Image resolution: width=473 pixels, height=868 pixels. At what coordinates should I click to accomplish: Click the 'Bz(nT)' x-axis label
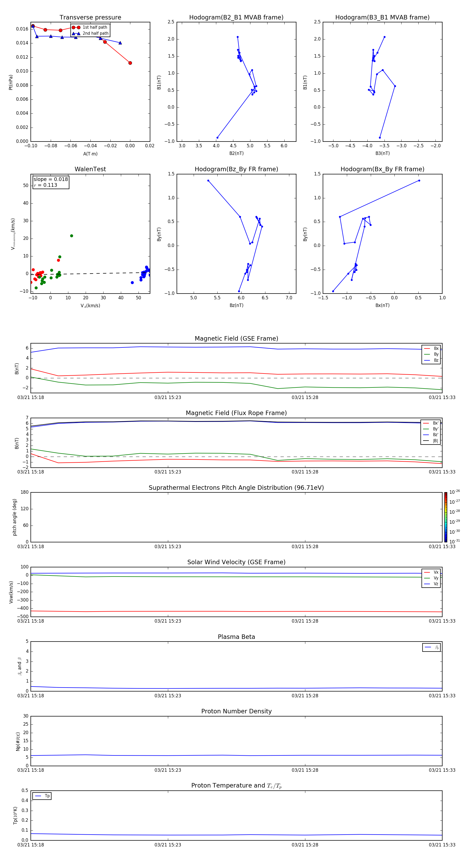pos(236,305)
